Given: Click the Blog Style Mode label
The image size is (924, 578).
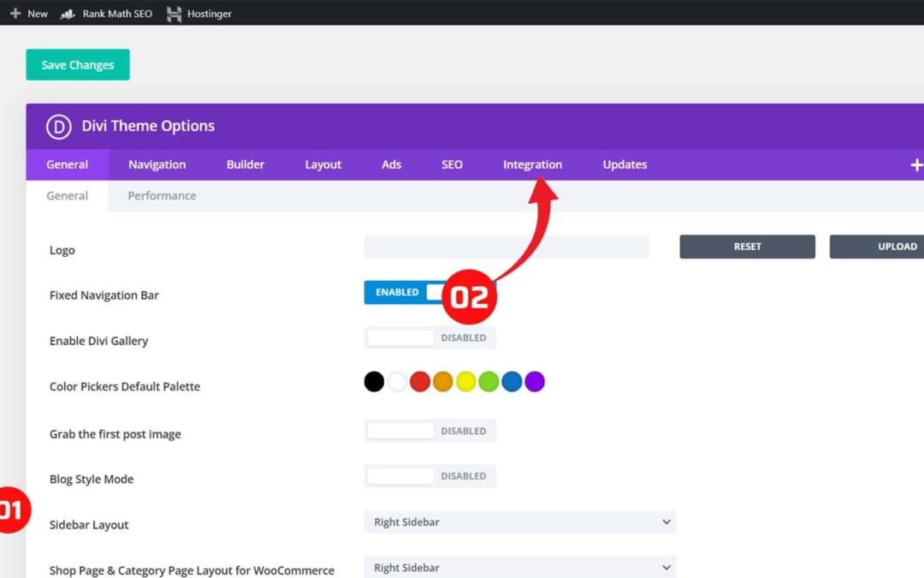Looking at the screenshot, I should pos(92,480).
